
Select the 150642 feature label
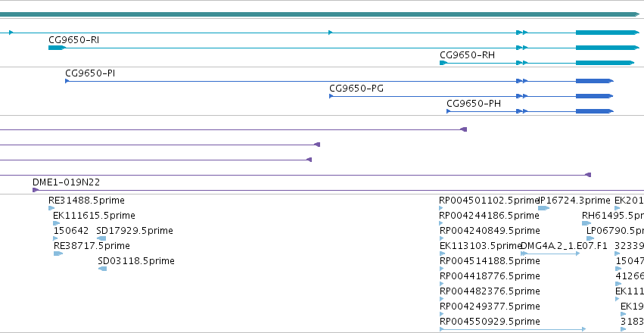point(71,231)
